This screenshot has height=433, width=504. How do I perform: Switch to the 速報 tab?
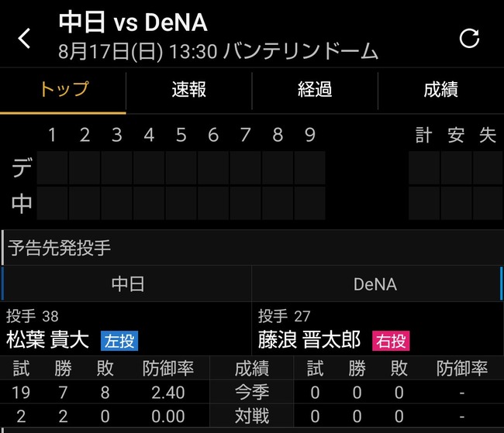coord(188,90)
